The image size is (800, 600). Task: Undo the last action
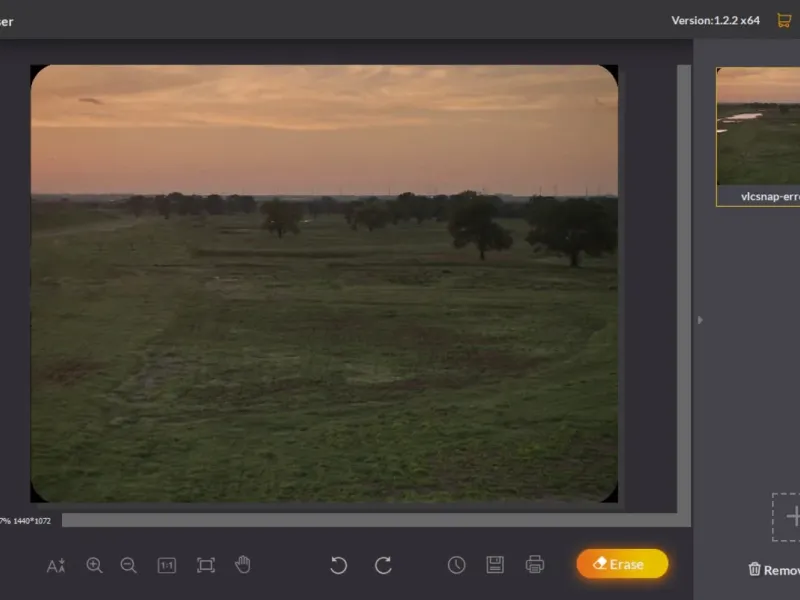click(x=338, y=565)
